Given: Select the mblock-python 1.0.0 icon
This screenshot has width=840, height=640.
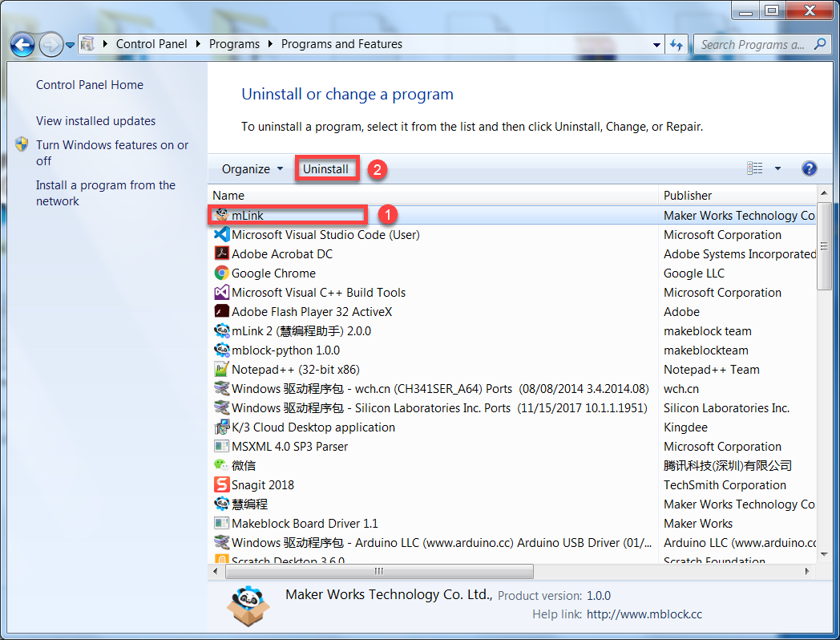Looking at the screenshot, I should click(221, 350).
